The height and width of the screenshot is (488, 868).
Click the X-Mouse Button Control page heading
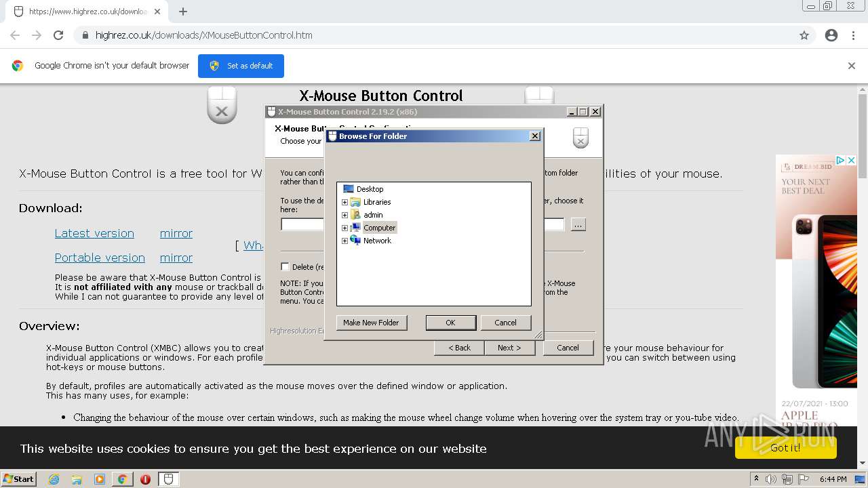click(x=381, y=96)
